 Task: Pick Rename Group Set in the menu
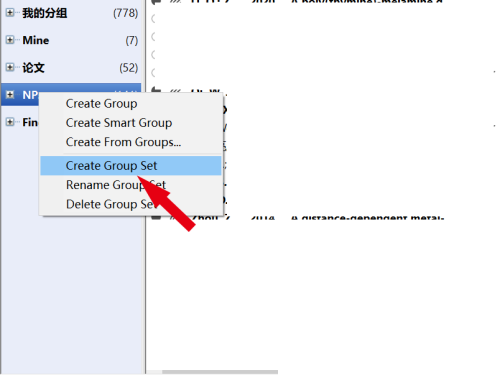point(116,185)
